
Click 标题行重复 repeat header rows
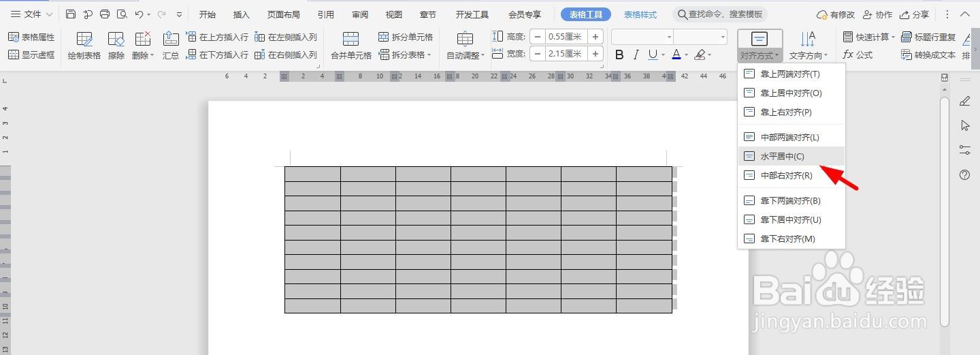(928, 37)
